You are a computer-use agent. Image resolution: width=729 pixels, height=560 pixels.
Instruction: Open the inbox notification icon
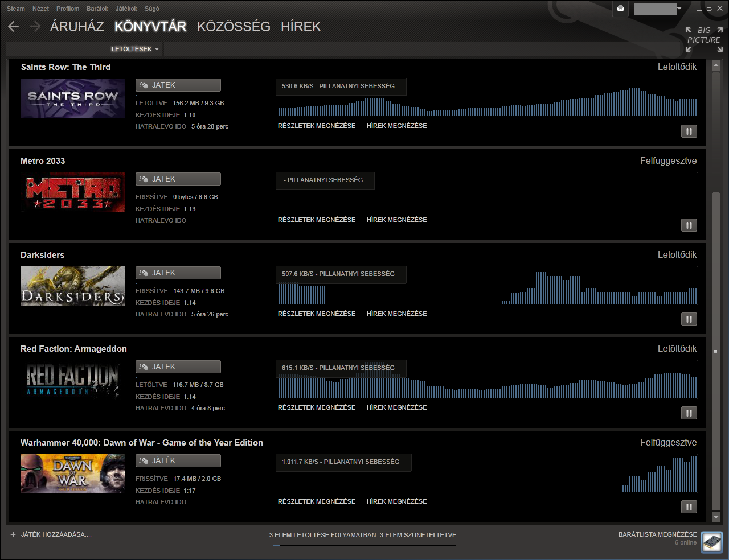click(620, 8)
